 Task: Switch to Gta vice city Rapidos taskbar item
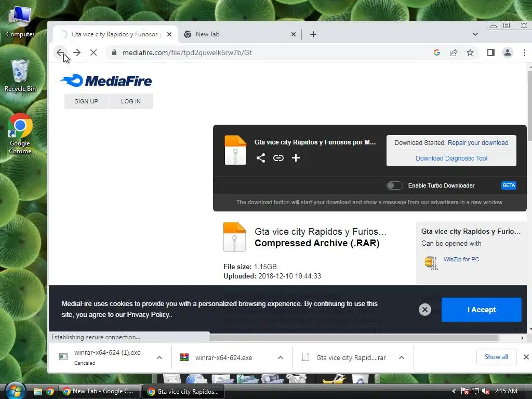pos(183,391)
